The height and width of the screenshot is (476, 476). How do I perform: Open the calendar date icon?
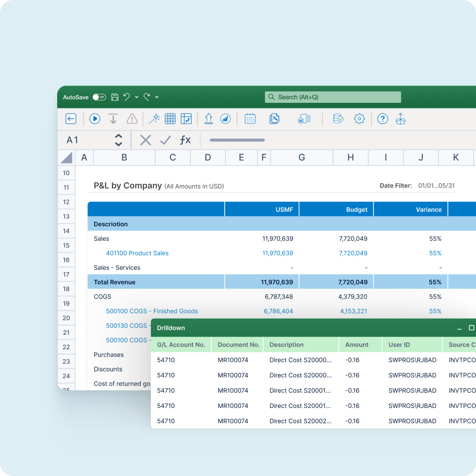(250, 119)
